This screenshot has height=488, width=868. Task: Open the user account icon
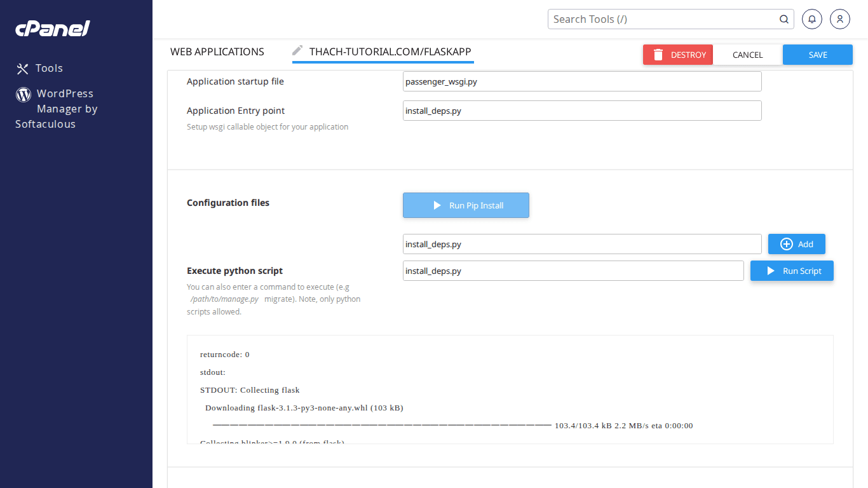(839, 19)
